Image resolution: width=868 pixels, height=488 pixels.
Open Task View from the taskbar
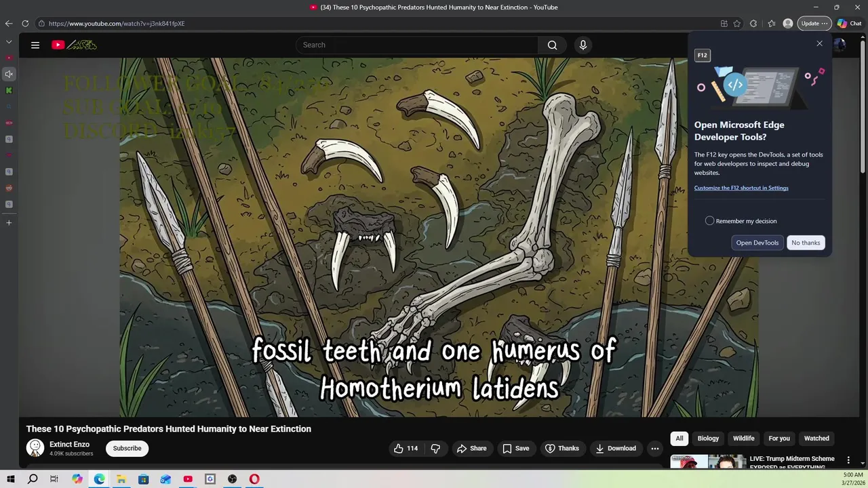pyautogui.click(x=54, y=479)
